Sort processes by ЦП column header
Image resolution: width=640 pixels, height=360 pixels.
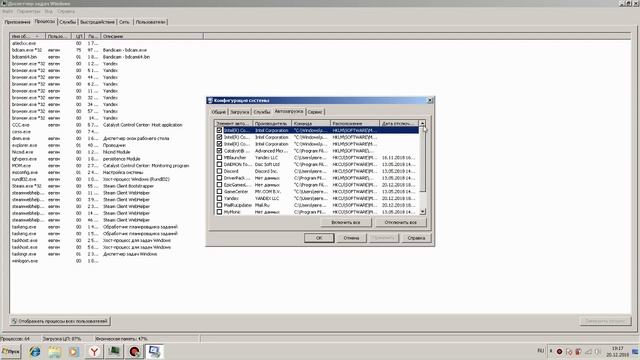pyautogui.click(x=79, y=36)
